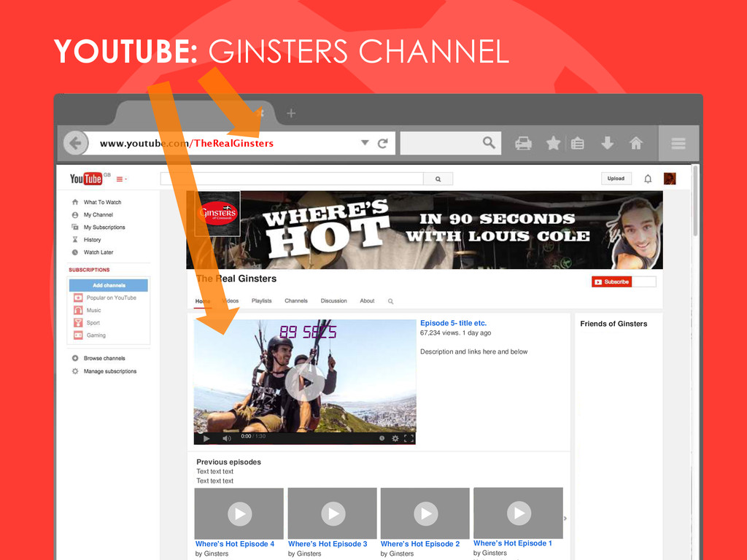The width and height of the screenshot is (747, 560).
Task: Click the Ginsters channel logo
Action: pyautogui.click(x=217, y=214)
